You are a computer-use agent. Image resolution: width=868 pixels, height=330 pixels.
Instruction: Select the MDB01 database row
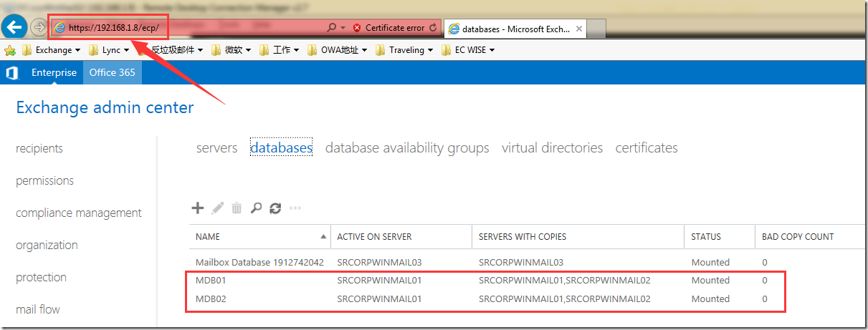click(527, 281)
